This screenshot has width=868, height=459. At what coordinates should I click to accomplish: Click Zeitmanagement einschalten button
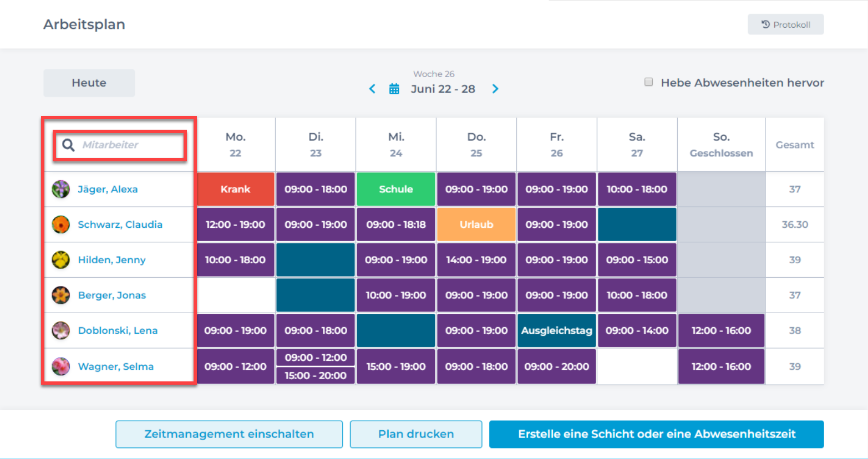(229, 434)
